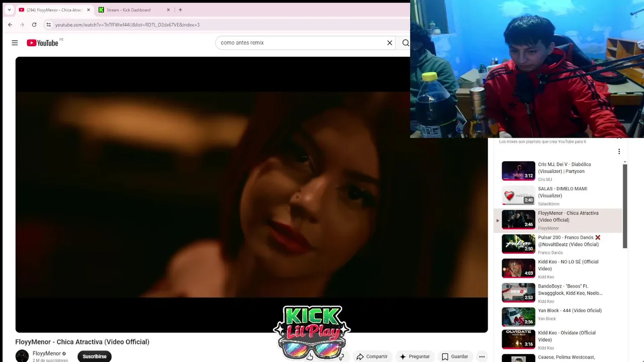
Task: Select 'Kidd Keo - Olvídate' title text
Action: click(x=567, y=336)
